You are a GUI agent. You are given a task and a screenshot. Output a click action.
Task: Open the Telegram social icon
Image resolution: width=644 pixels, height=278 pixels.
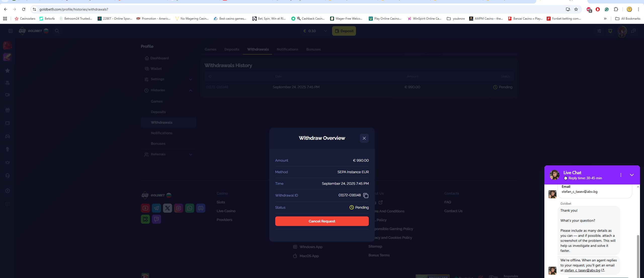(x=156, y=208)
